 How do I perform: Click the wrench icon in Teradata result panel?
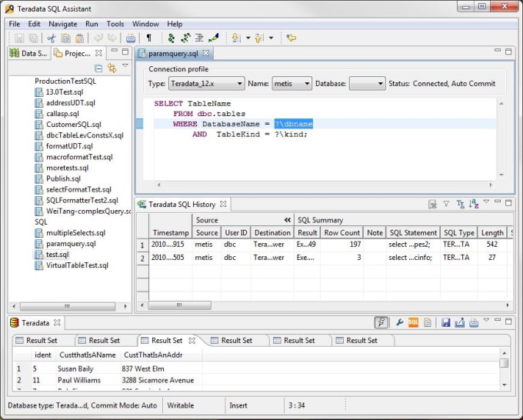[400, 323]
